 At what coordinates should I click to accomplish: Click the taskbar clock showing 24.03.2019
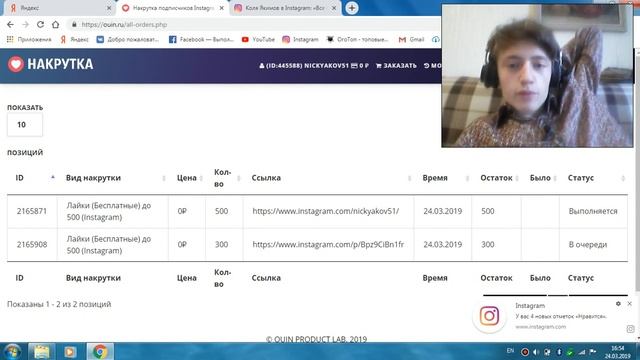tap(618, 352)
